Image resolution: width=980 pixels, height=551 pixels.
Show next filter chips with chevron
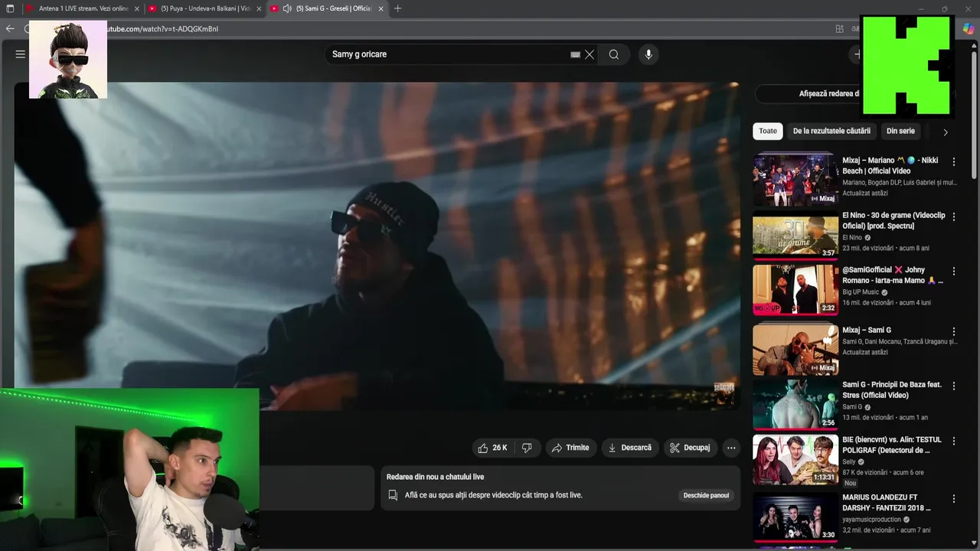pyautogui.click(x=946, y=132)
